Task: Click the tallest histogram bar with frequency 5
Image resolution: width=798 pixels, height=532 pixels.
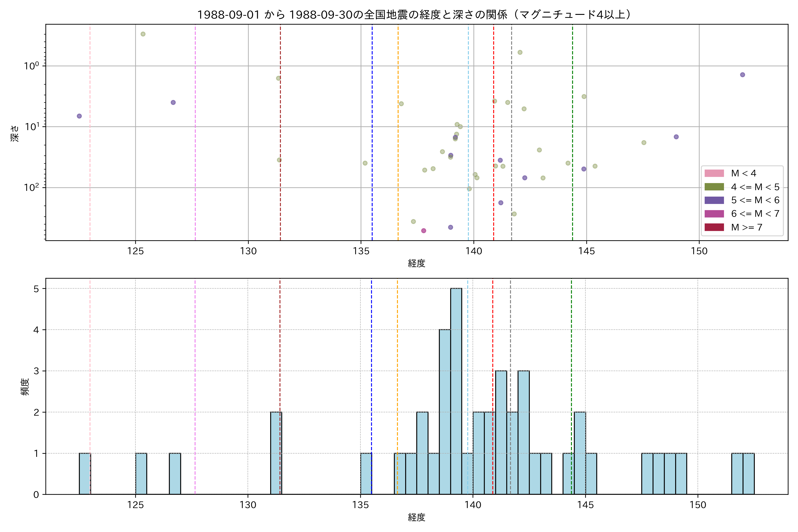Action: [456, 391]
